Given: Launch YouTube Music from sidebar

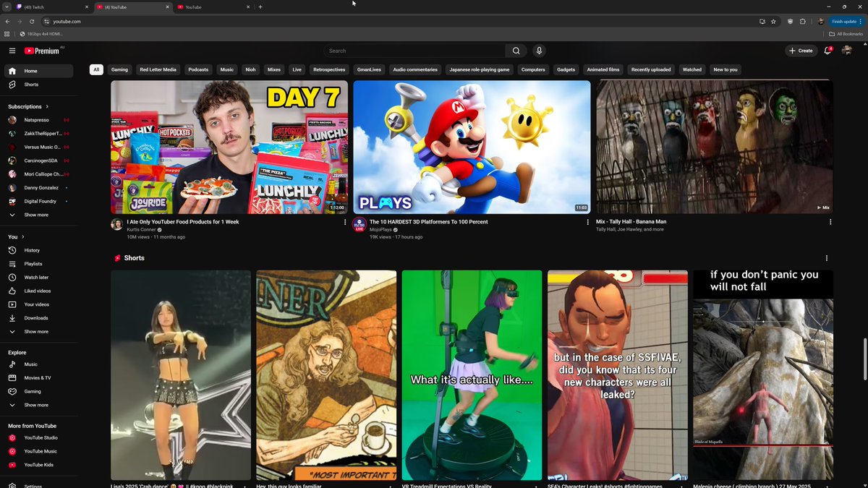Looking at the screenshot, I should (38, 451).
